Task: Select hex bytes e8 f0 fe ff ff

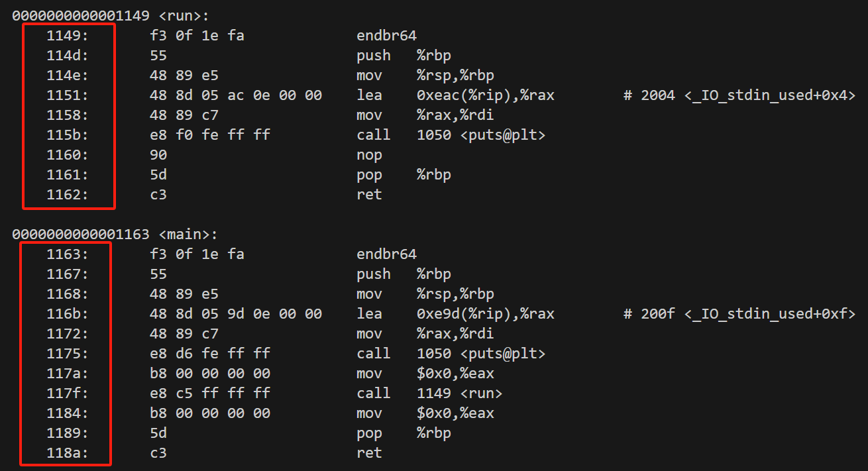Action: click(210, 134)
